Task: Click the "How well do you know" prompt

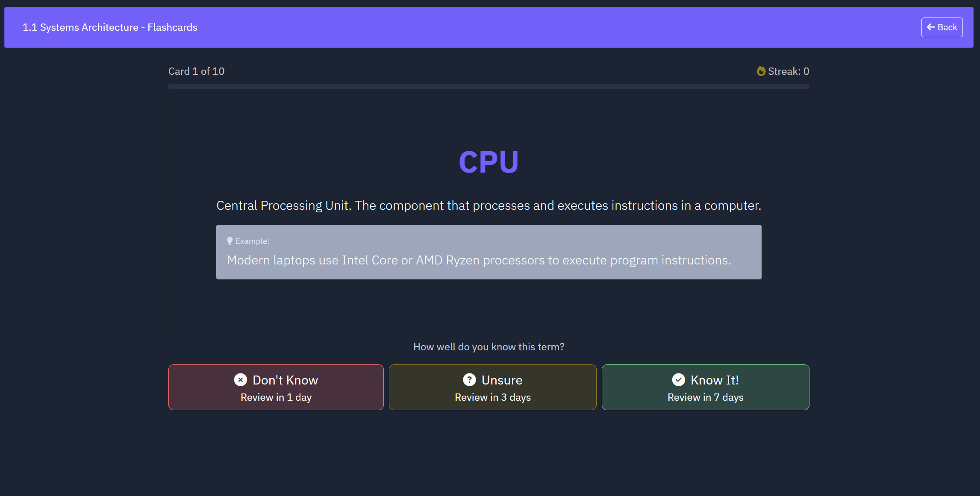Action: point(489,347)
